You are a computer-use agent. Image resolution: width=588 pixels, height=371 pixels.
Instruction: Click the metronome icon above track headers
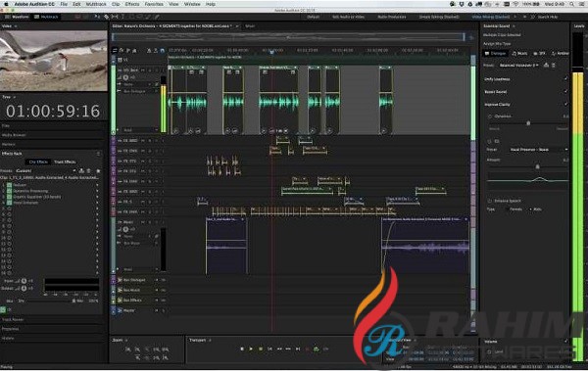(149, 50)
